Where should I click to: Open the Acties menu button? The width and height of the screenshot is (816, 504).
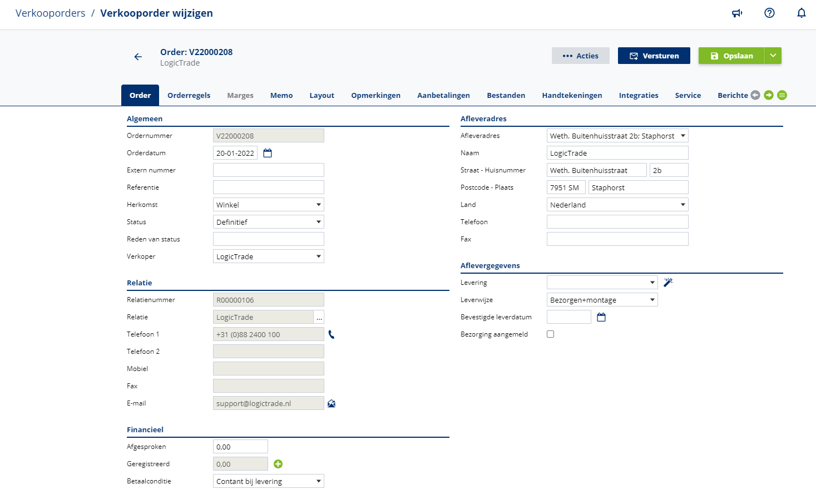point(580,56)
